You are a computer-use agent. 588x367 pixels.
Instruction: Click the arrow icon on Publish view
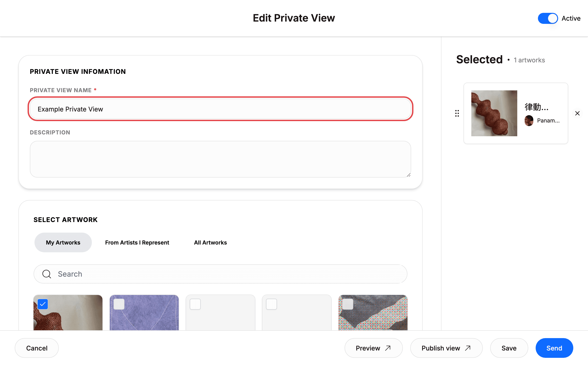(x=467, y=348)
